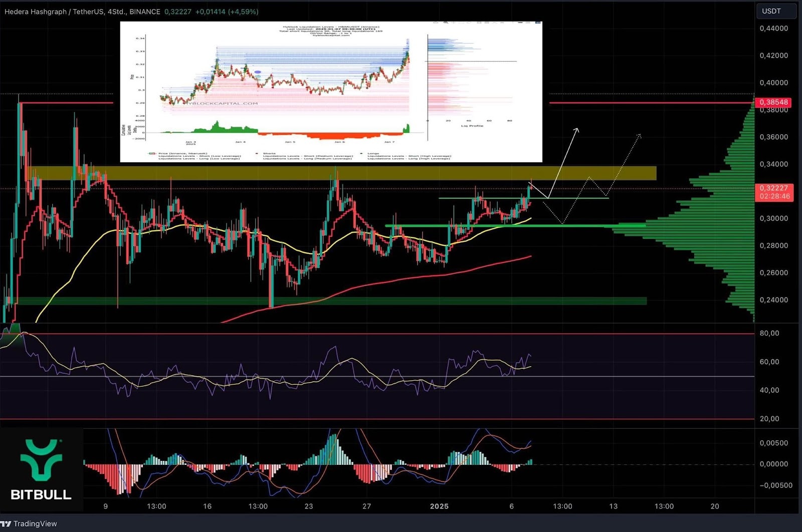Open the Hyblock liquidation levels inset image
802x532 pixels.
tap(331, 92)
